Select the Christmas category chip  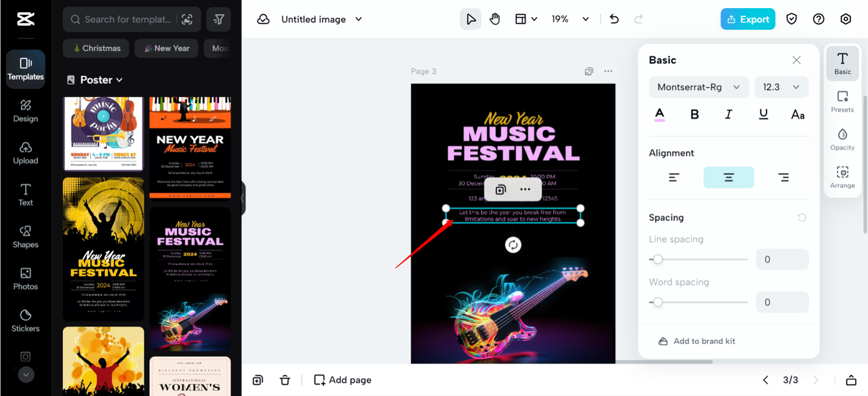(x=96, y=48)
